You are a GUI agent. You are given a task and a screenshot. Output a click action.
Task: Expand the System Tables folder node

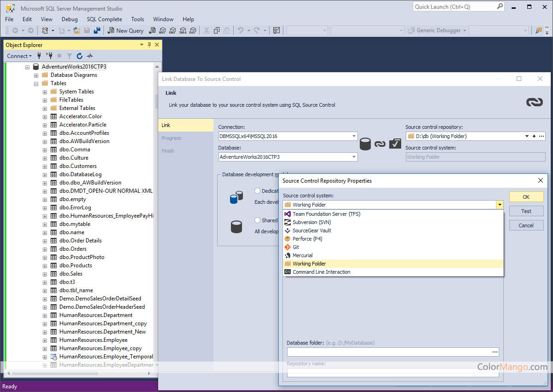tap(45, 92)
